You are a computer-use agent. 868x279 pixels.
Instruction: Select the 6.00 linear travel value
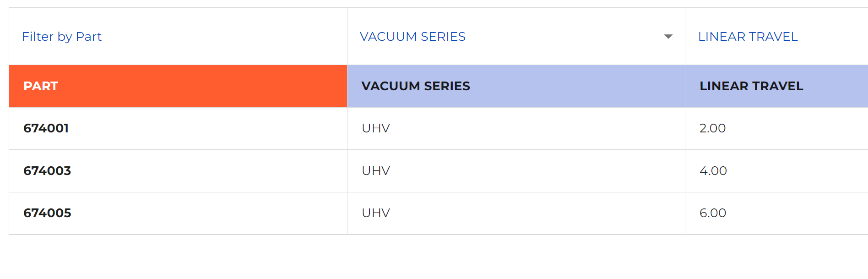pos(712,213)
